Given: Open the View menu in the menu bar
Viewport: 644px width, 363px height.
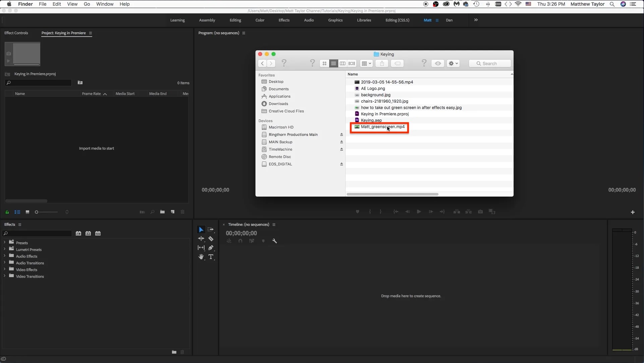Looking at the screenshot, I should pyautogui.click(x=72, y=4).
